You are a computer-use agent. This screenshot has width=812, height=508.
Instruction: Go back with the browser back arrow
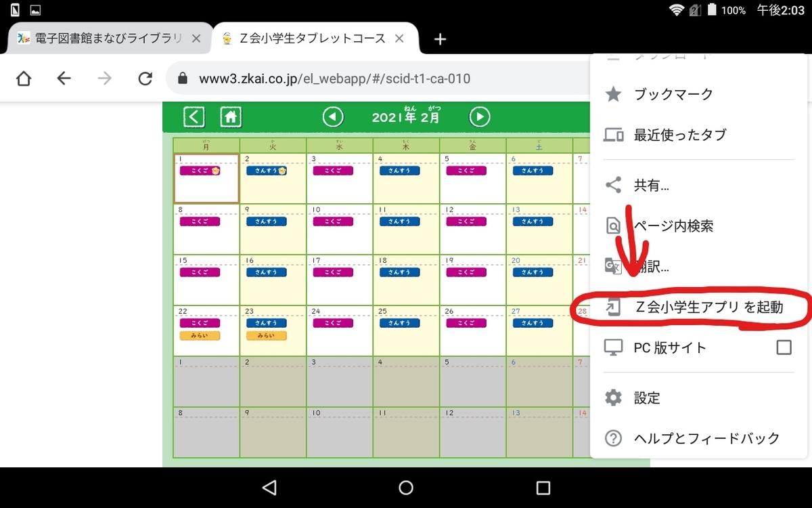(64, 79)
